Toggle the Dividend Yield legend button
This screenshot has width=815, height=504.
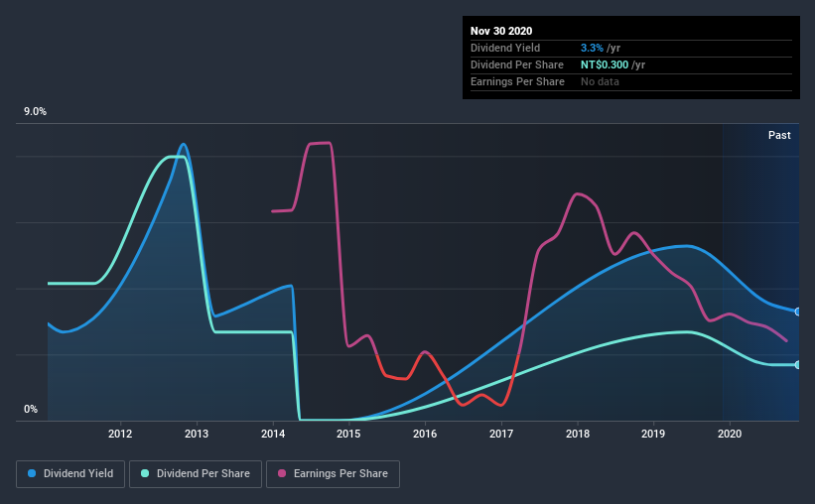[x=70, y=474]
